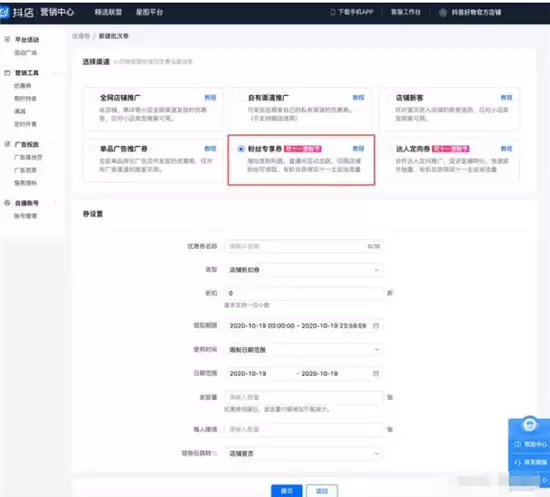Click the 日期范围 start date 2020-10-19
The width and height of the screenshot is (550, 497).
248,374
